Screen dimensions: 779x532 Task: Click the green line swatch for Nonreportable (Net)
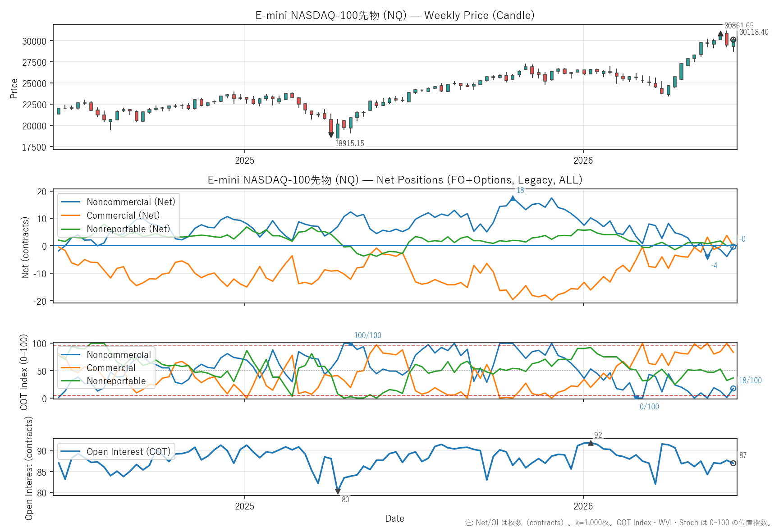(71, 229)
